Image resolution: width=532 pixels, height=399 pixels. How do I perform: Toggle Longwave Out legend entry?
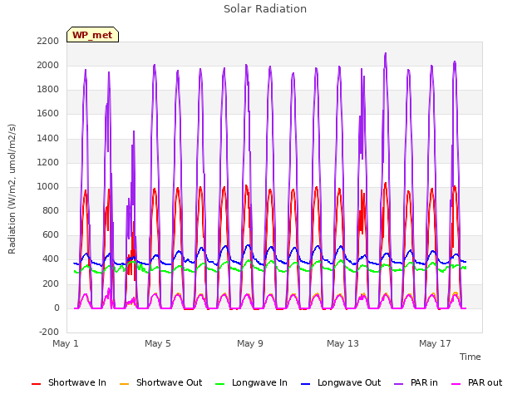click(341, 382)
